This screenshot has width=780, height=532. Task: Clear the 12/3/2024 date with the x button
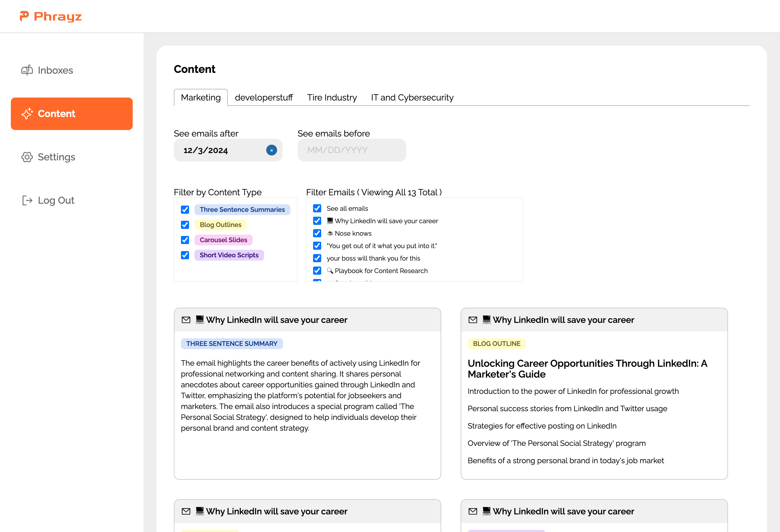tap(272, 150)
